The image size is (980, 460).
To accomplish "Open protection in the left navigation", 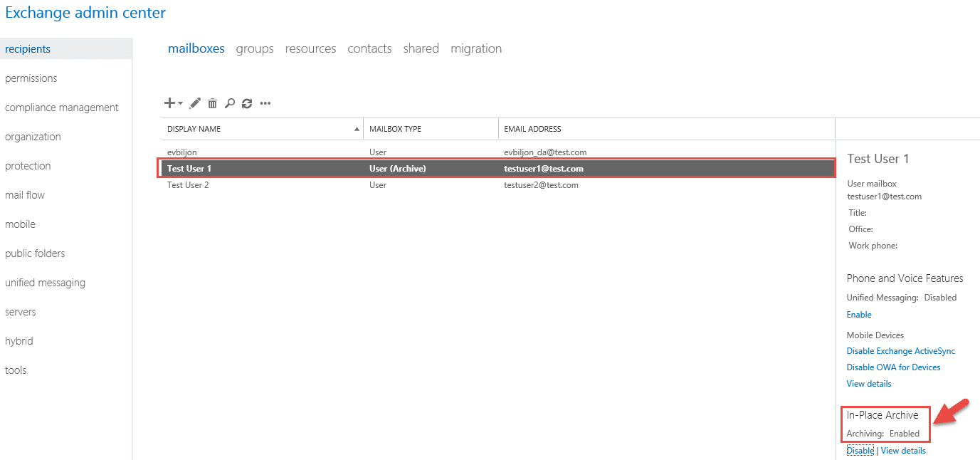I will coord(28,166).
